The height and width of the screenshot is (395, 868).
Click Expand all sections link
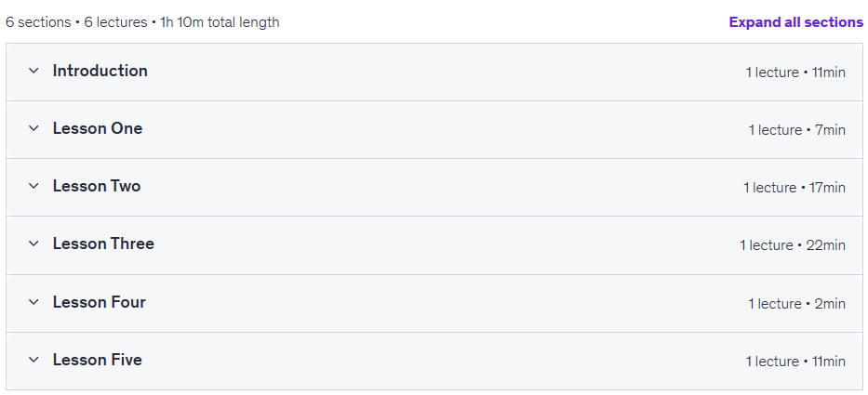point(796,22)
